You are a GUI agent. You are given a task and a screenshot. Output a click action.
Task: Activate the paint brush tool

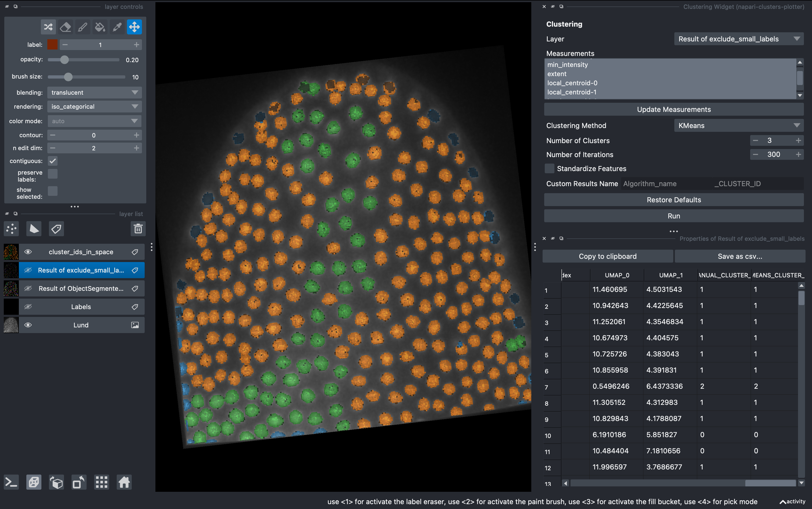click(83, 27)
